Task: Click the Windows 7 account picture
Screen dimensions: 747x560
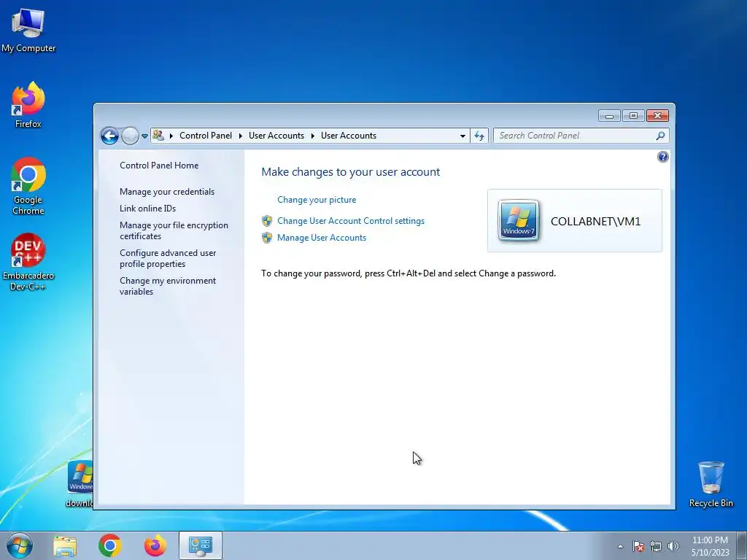Action: point(519,220)
